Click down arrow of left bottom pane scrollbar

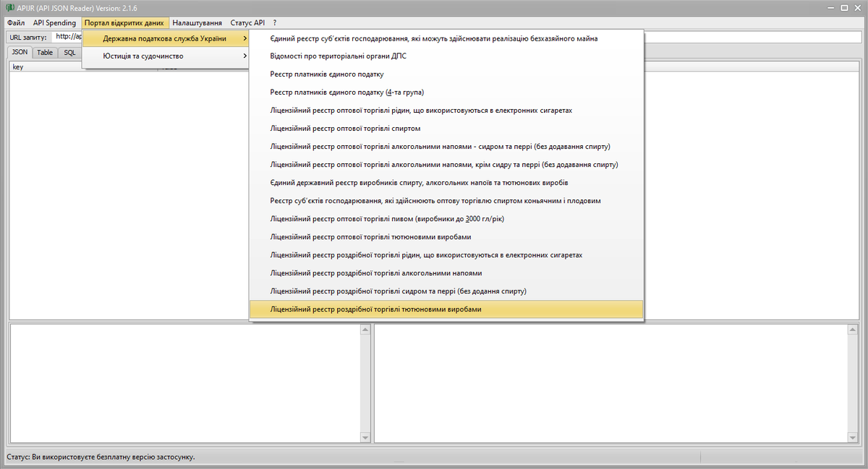click(x=365, y=438)
